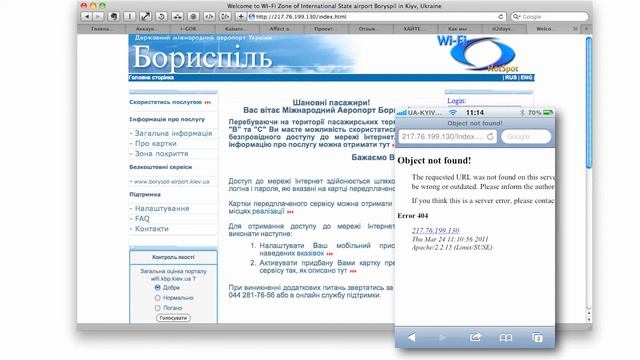Reload the page from the desktop address bar
This screenshot has width=640, height=360.
coord(501,17)
